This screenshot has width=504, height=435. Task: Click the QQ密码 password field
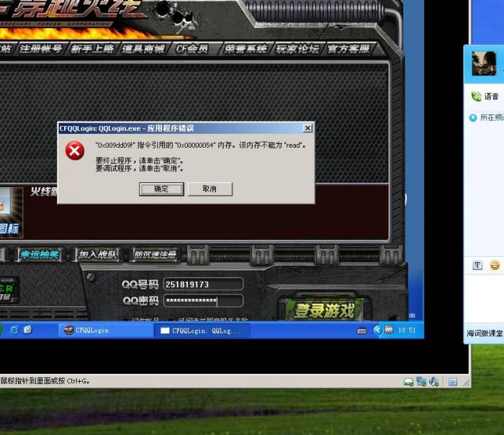(203, 300)
